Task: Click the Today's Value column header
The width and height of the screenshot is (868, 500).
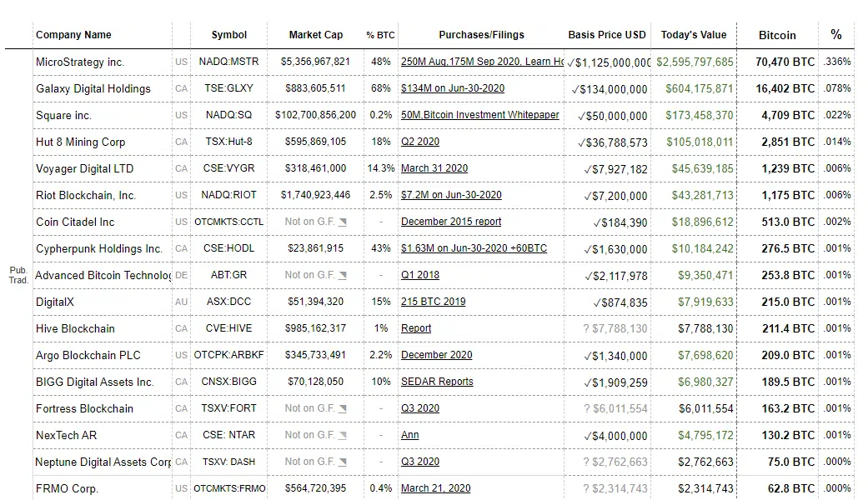Action: click(x=693, y=35)
